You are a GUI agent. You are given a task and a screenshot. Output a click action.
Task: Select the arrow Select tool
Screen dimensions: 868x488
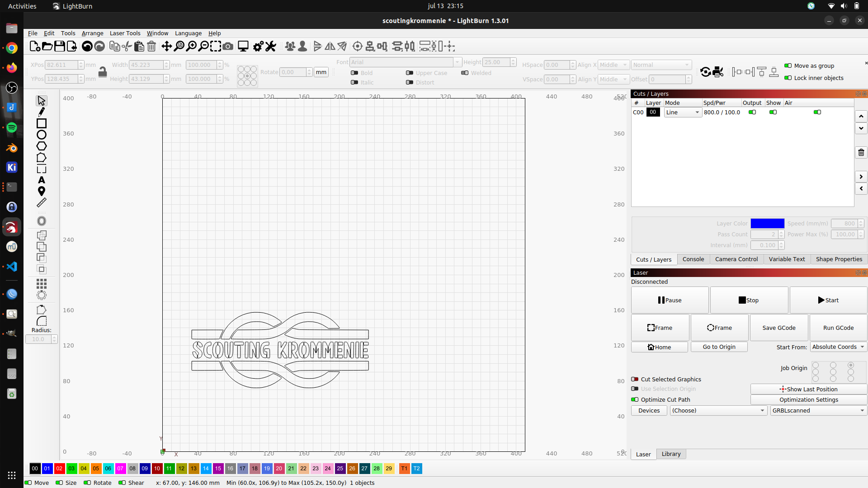coord(42,100)
